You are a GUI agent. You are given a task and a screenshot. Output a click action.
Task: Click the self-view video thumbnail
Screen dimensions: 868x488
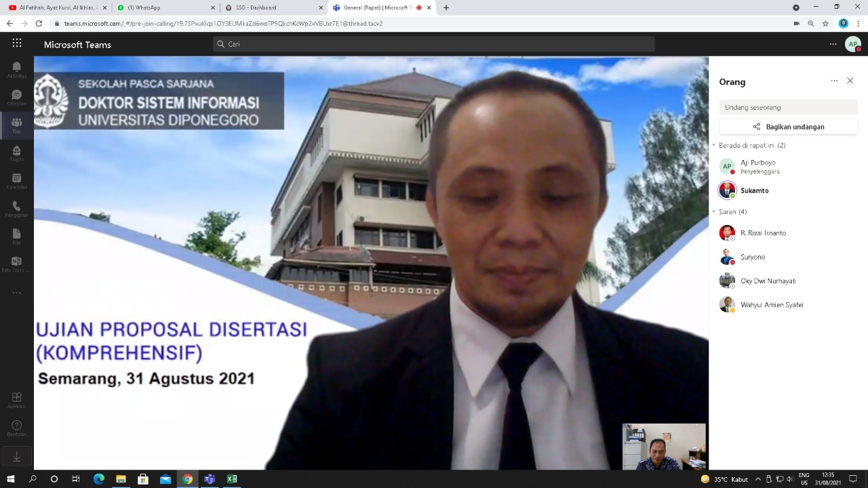(664, 447)
